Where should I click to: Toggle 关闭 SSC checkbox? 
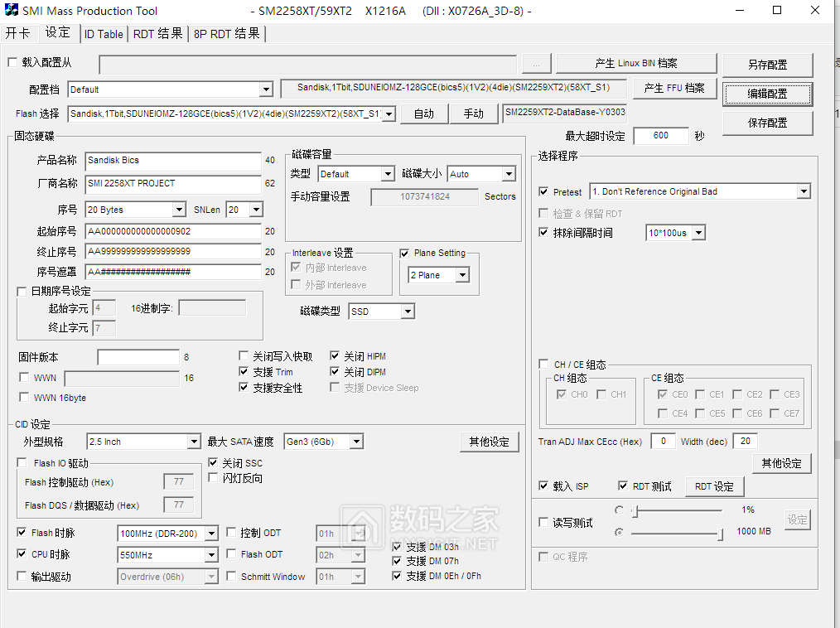pos(213,462)
